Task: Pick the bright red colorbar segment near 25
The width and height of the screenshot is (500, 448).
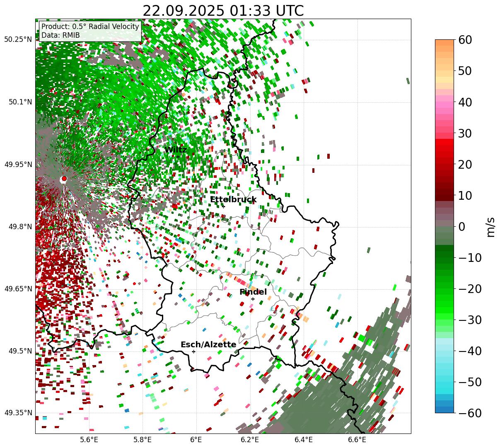Action: [x=444, y=148]
